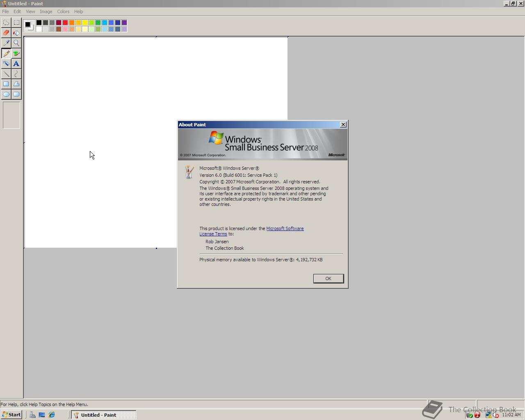Click OK in About Paint dialog

click(328, 278)
